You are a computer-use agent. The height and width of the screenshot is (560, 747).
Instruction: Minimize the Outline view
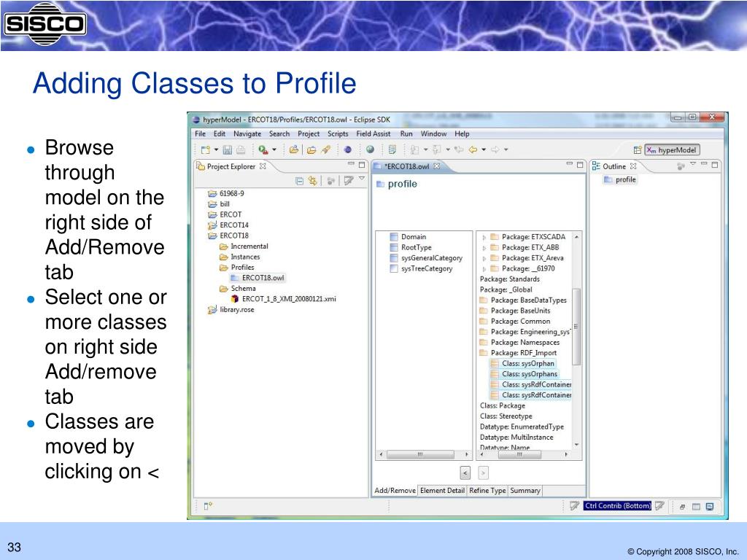click(704, 164)
